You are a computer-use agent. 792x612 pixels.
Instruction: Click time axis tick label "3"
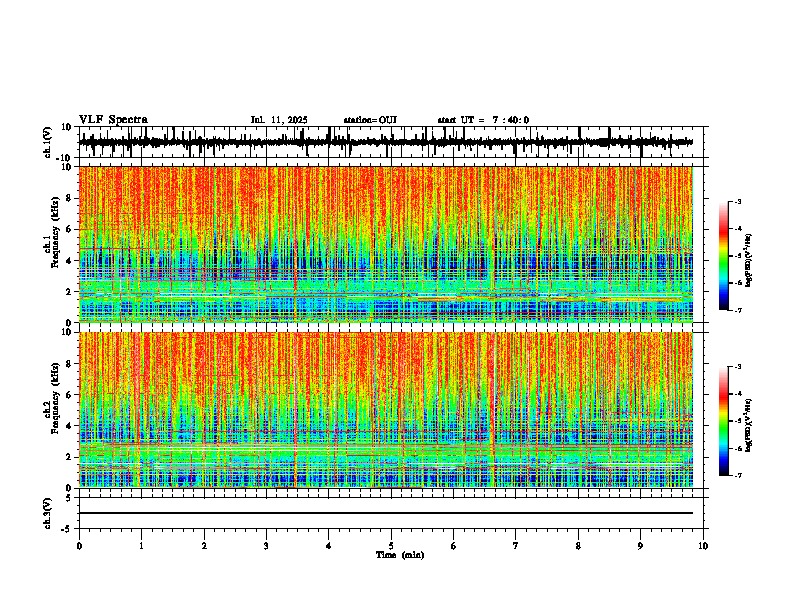coord(266,546)
